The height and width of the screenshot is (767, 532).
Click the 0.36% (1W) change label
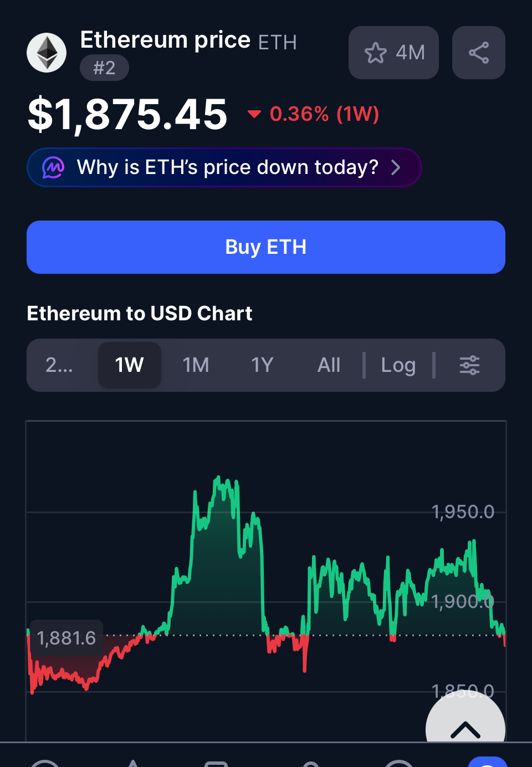click(x=324, y=114)
